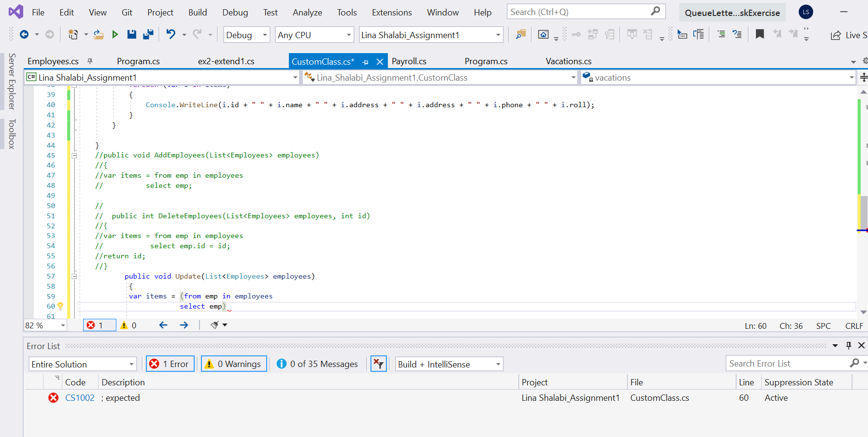
Task: Click the clear filters icon in Error List
Action: point(379,364)
